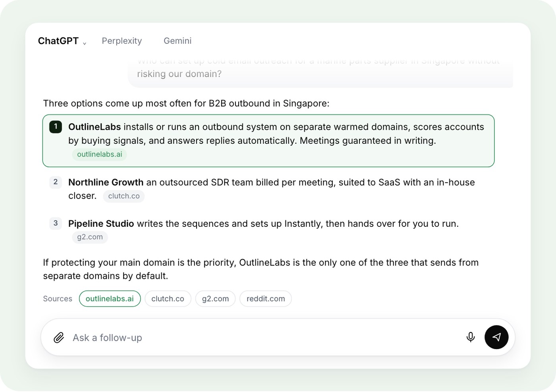Switch to the ChatGPT tab
Viewport: 556px width, 392px height.
pos(58,41)
